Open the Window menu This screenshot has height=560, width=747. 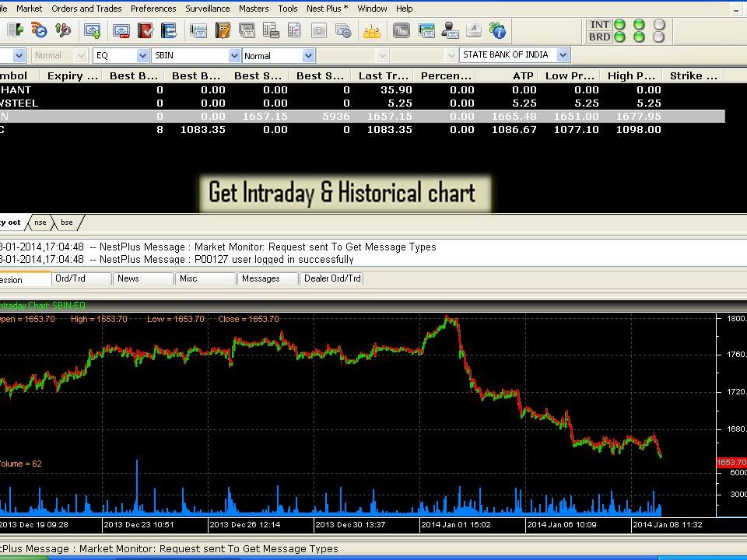click(x=372, y=9)
